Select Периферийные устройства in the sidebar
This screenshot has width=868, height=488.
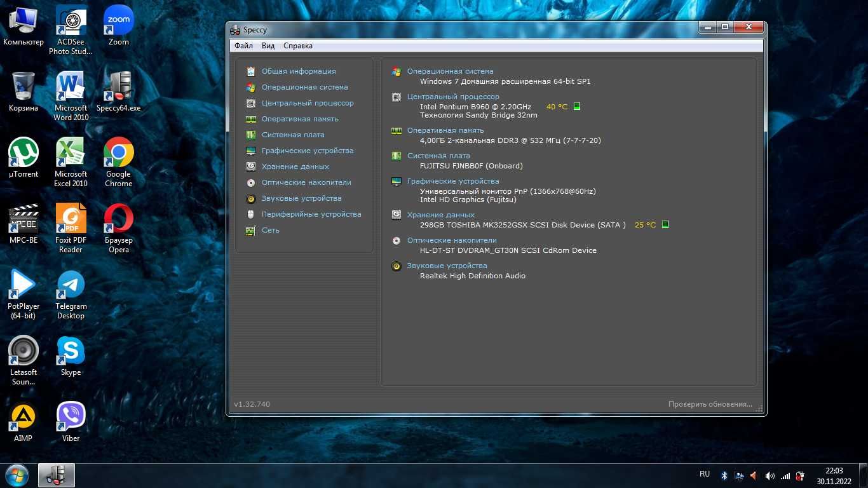[311, 214]
